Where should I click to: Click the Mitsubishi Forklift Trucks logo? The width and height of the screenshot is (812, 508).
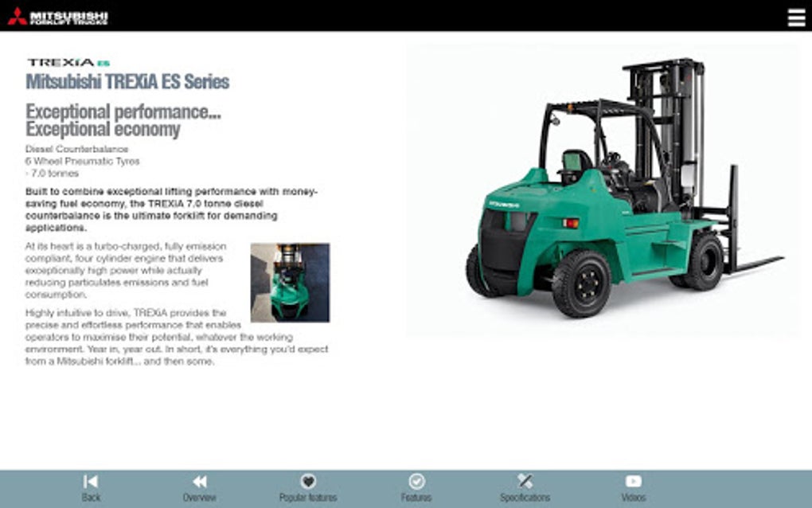point(58,17)
